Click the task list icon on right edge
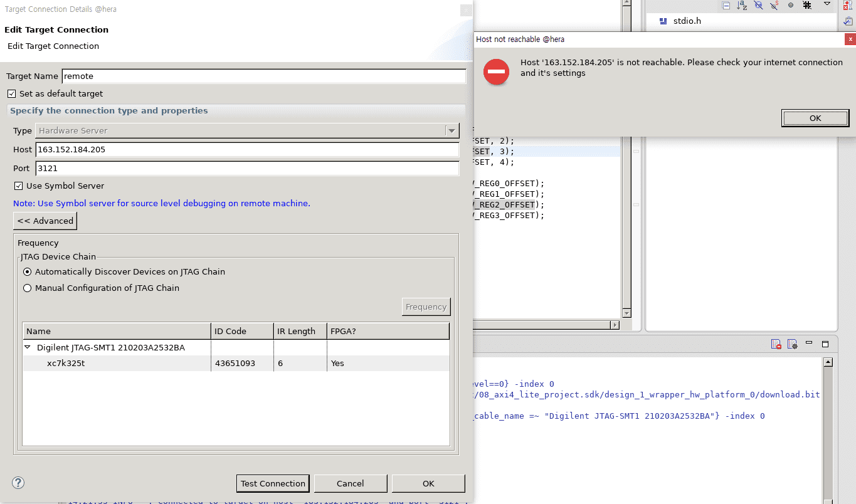 point(848,21)
